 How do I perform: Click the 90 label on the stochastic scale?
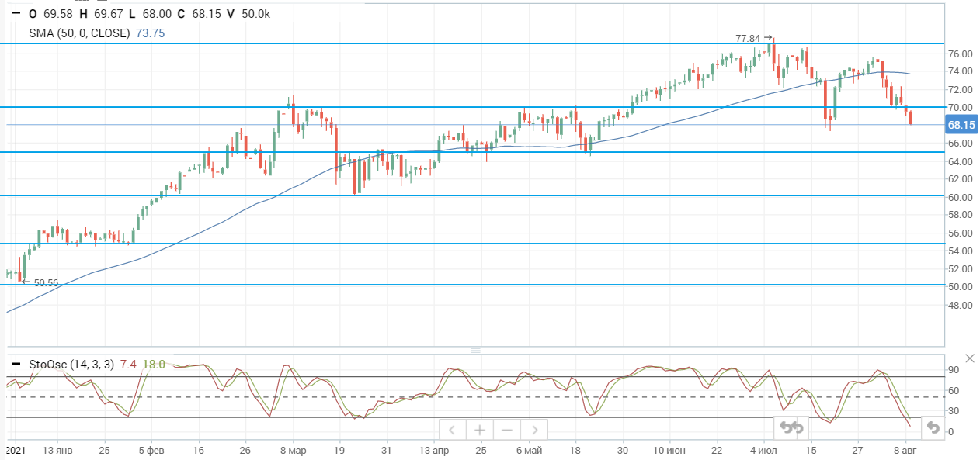pyautogui.click(x=954, y=370)
